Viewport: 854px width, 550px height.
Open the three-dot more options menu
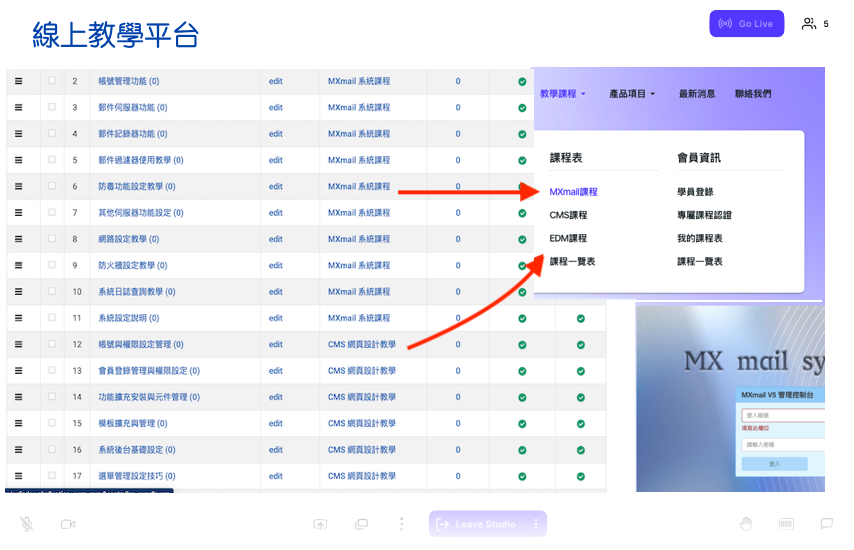(401, 524)
